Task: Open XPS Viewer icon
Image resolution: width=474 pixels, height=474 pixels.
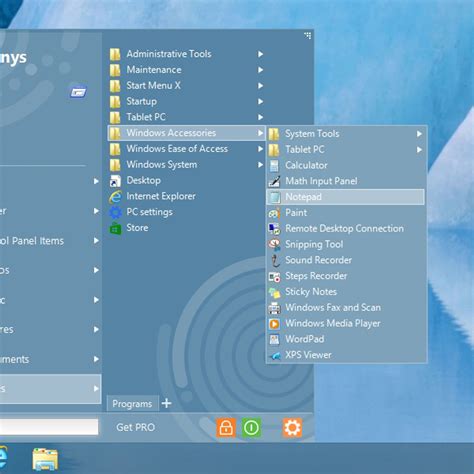Action: click(274, 355)
